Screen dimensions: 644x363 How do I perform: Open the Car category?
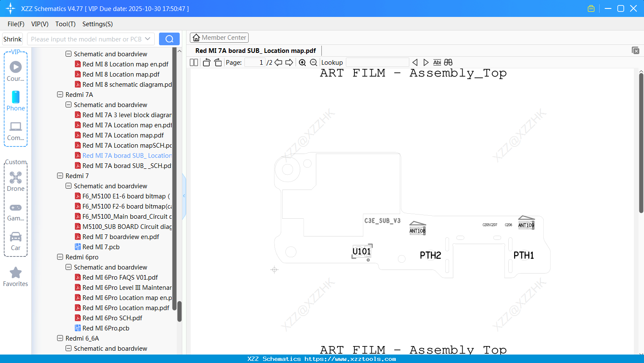(16, 241)
